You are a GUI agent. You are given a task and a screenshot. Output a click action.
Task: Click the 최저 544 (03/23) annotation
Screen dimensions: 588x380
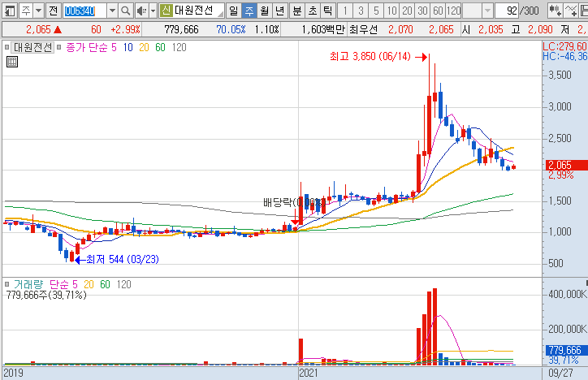pyautogui.click(x=123, y=259)
